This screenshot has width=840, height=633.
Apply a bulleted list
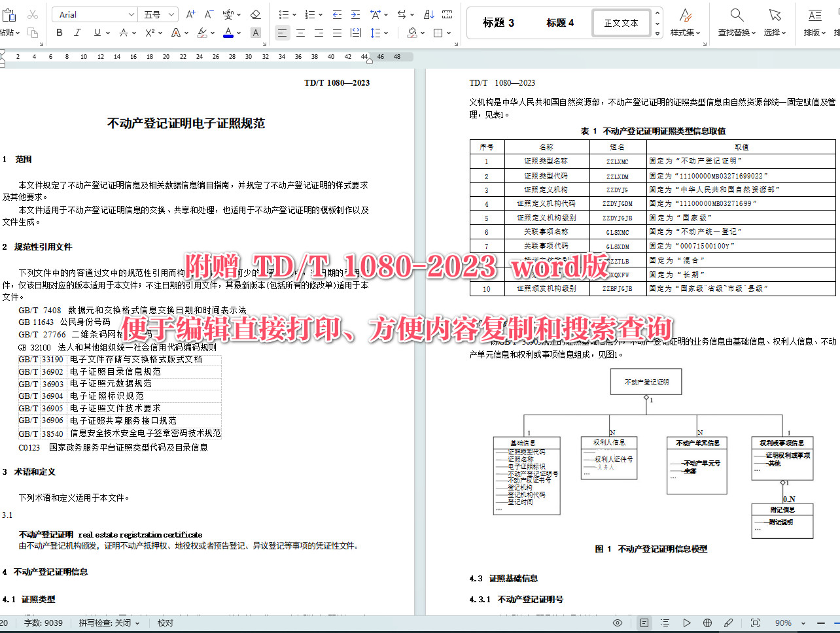[x=283, y=14]
